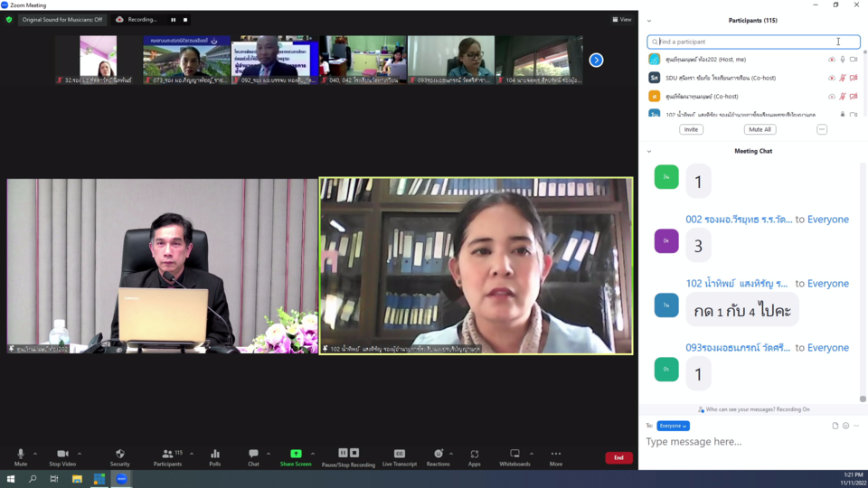Open chat more options ellipsis
Image resolution: width=868 pixels, height=488 pixels.
(856, 426)
